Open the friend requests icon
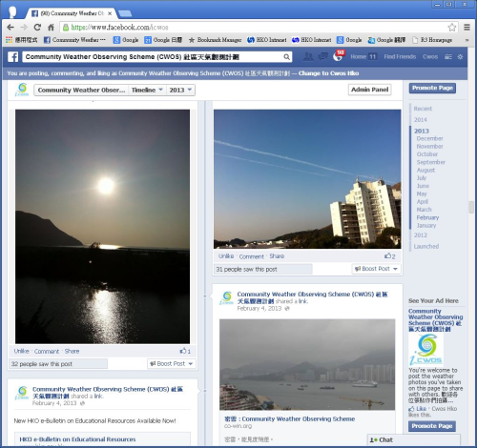Screen dimensions: 477x448 (x=308, y=56)
